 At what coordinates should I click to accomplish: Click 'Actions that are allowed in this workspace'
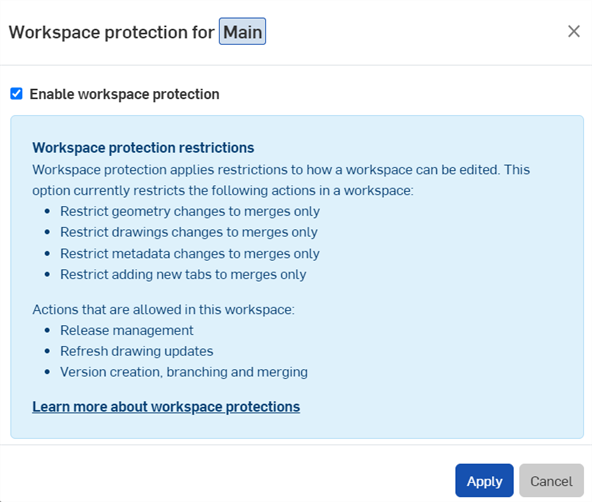(163, 310)
